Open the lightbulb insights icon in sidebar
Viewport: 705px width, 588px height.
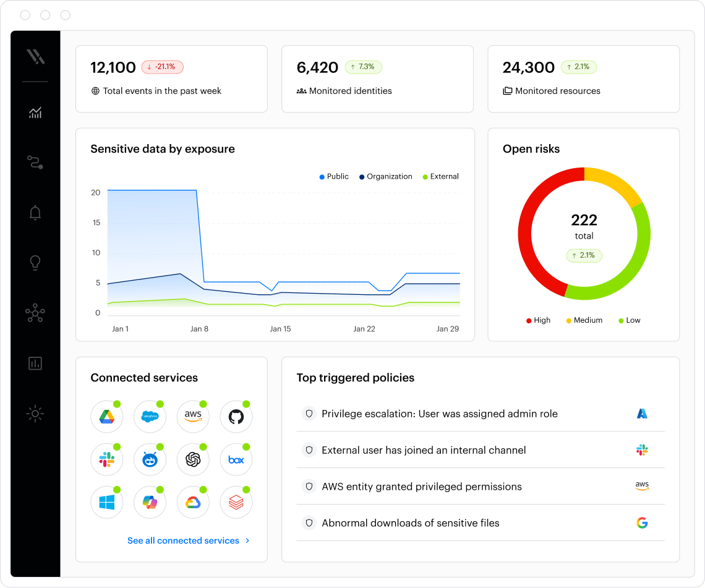click(x=35, y=263)
